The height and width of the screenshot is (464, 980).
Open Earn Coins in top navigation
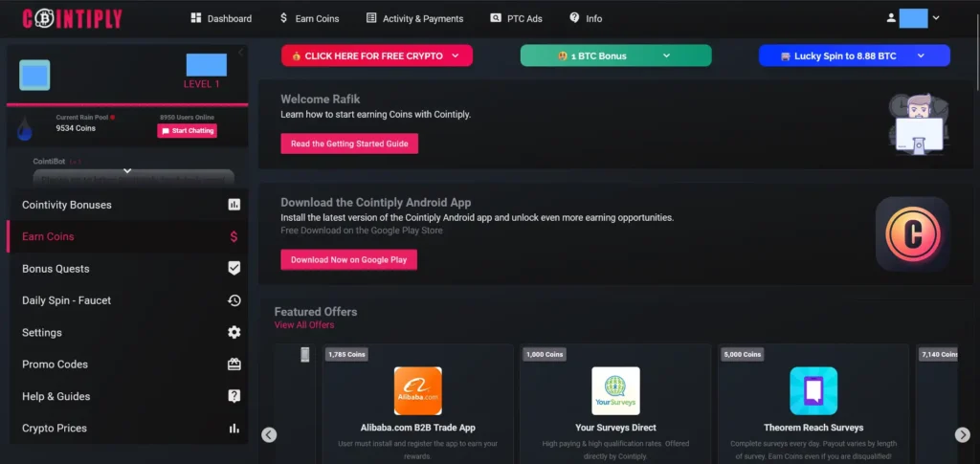309,18
